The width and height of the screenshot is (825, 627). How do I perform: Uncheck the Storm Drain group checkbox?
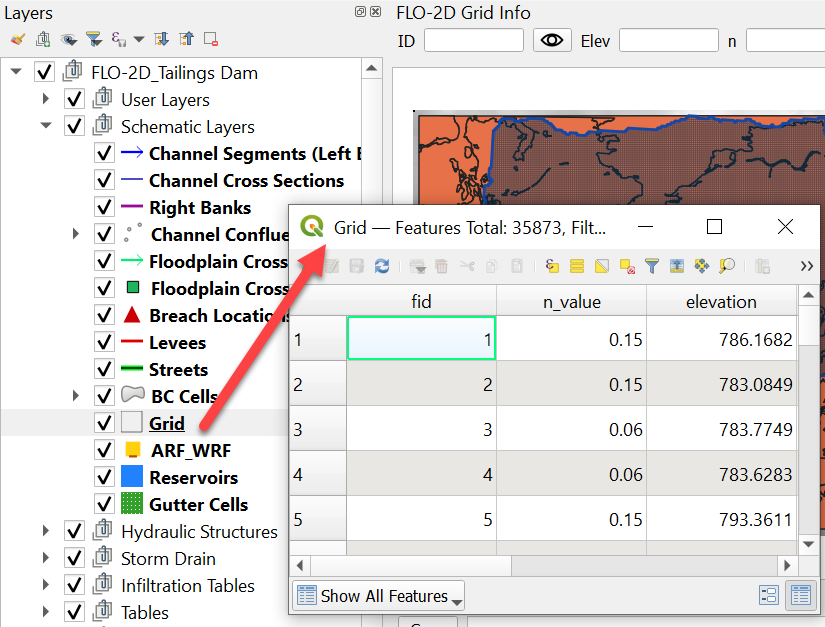coord(74,559)
